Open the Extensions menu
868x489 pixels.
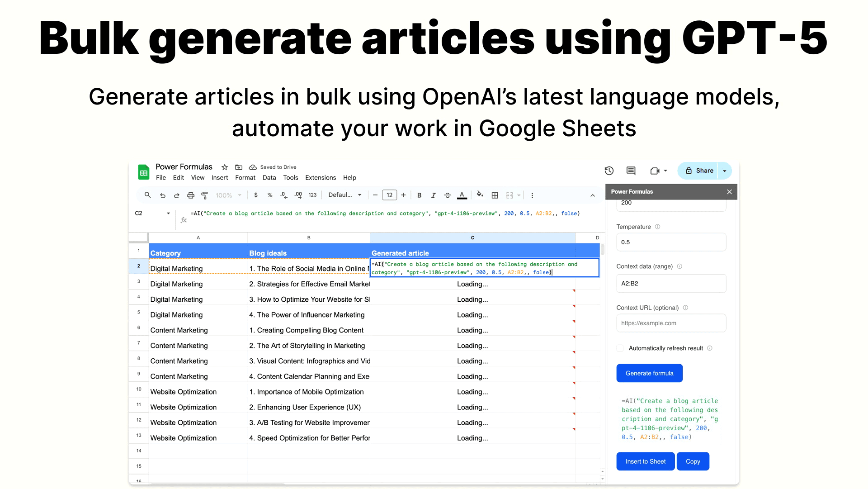[x=321, y=178]
